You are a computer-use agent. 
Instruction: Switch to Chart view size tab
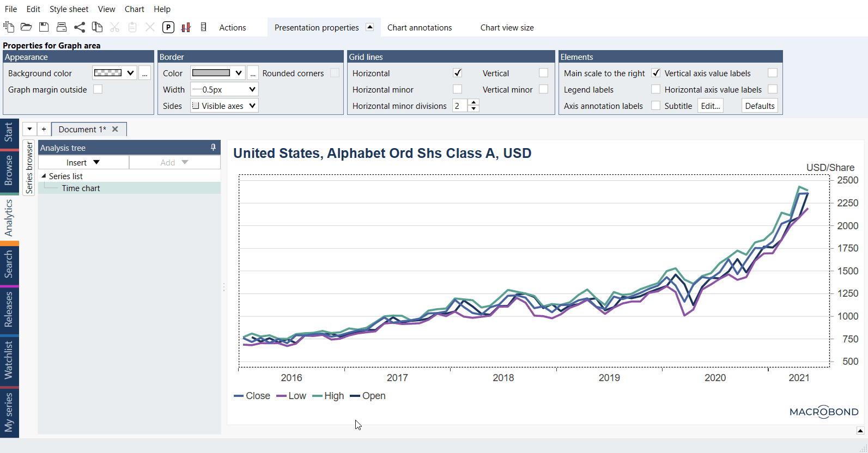click(x=507, y=27)
